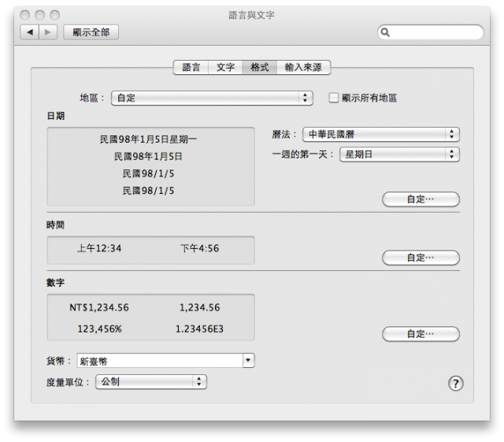Select the 格式 tab
Screen dimensions: 504x442
[259, 67]
